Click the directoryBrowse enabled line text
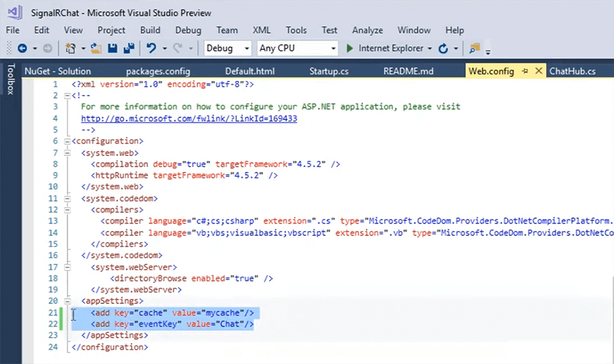 pyautogui.click(x=192, y=278)
